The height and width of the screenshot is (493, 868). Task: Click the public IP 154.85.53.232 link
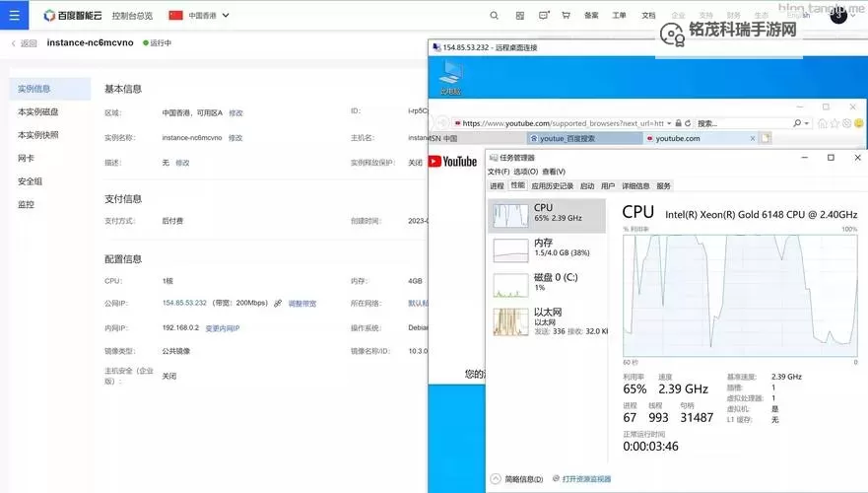pos(184,303)
